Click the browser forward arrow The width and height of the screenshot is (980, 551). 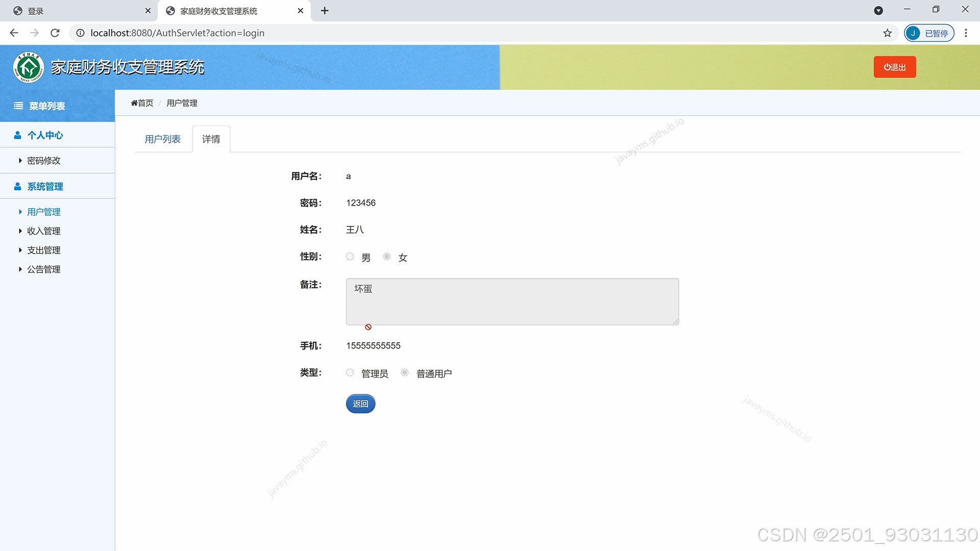pos(34,33)
